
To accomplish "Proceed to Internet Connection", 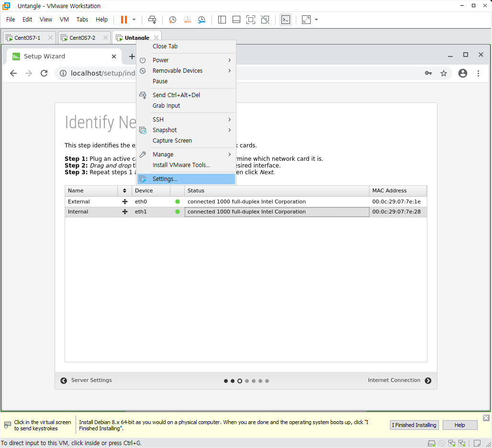I will click(400, 381).
